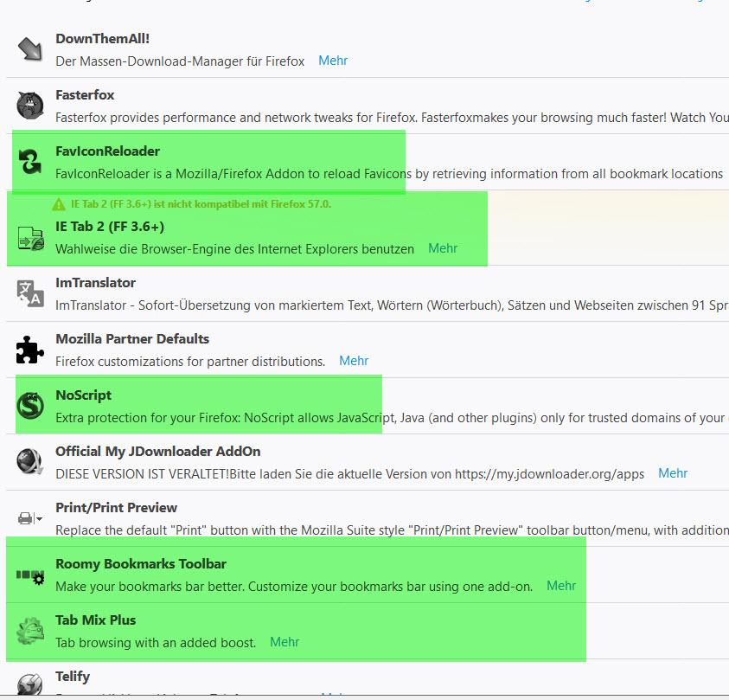Click the 'nicht kompatibel mit Firefox 57.0' warning text

201,204
